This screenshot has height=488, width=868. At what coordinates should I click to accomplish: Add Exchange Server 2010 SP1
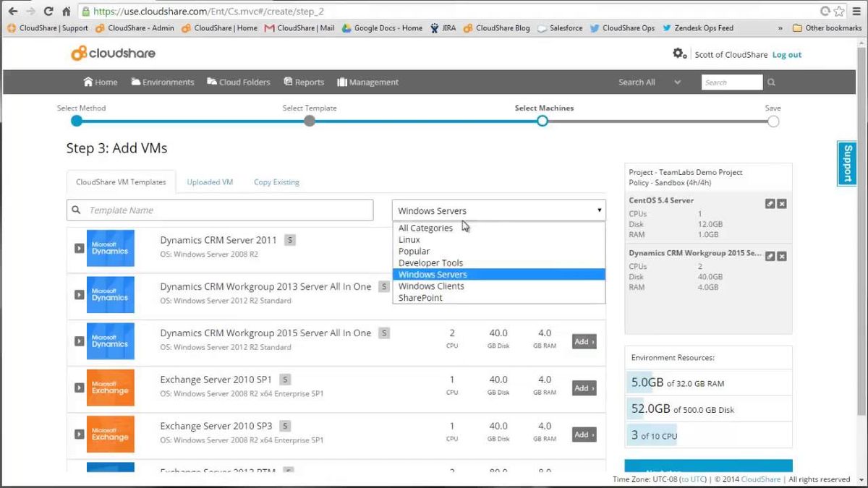(x=584, y=388)
